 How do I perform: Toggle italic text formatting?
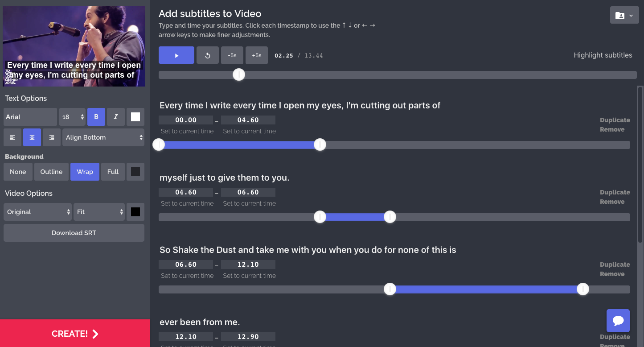click(x=116, y=117)
